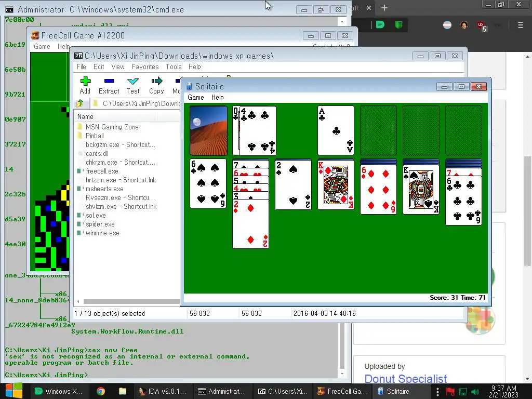
Task: Select cards.dll file
Action: click(x=97, y=153)
